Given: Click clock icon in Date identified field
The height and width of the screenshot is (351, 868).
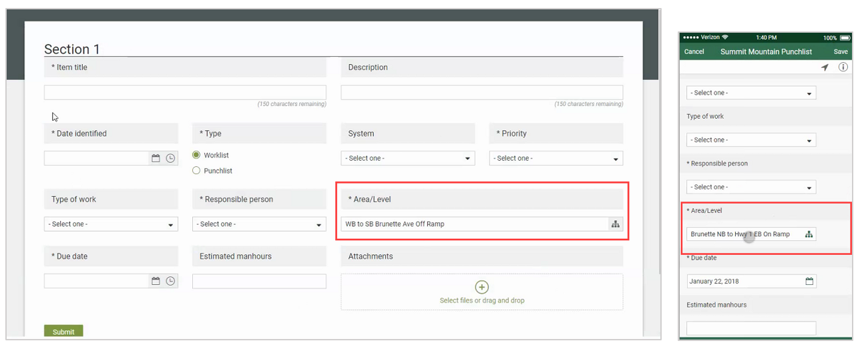Looking at the screenshot, I should (171, 158).
